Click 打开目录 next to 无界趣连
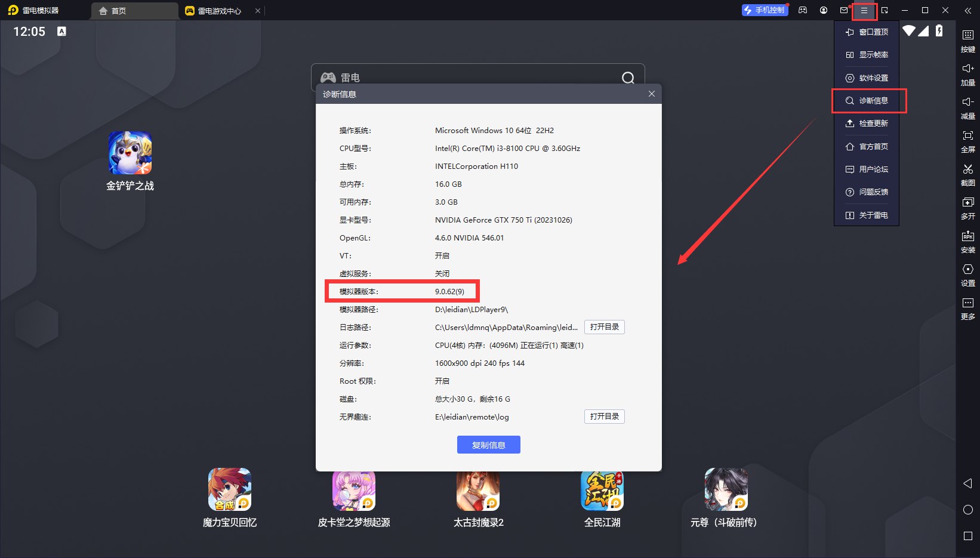This screenshot has height=558, width=980. (x=605, y=417)
